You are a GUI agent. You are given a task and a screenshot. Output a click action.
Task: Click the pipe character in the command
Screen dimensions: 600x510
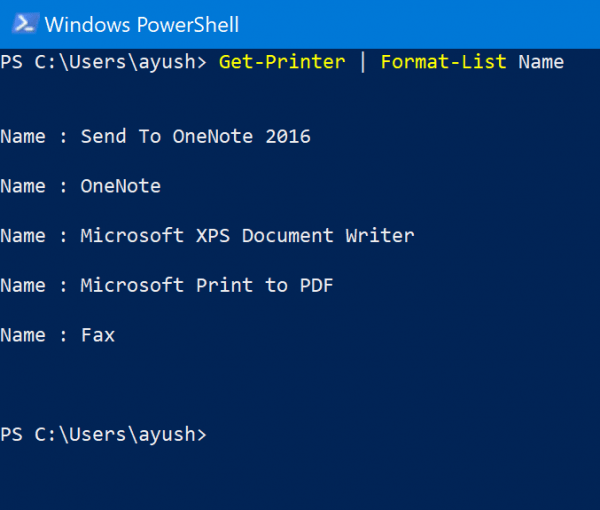(x=363, y=62)
